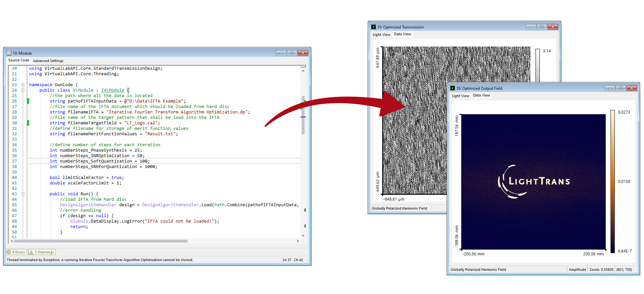Minimize the Optimized Transmission window

(531, 27)
